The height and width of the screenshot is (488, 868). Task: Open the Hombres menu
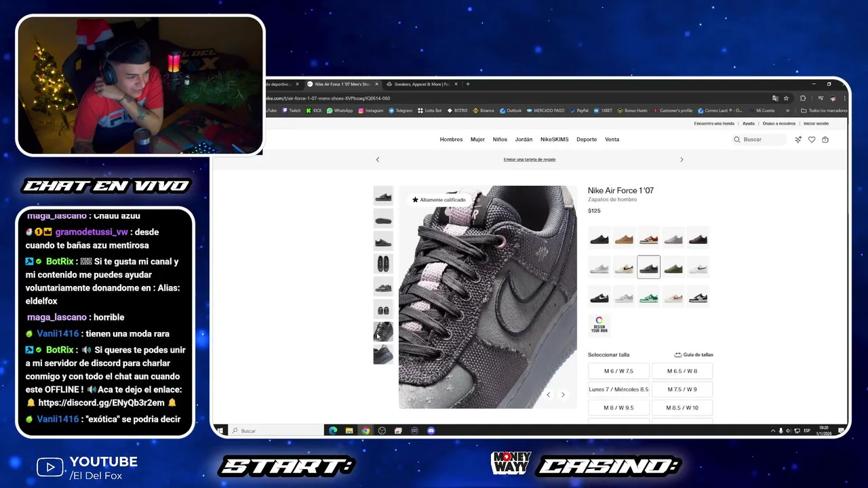click(x=451, y=140)
